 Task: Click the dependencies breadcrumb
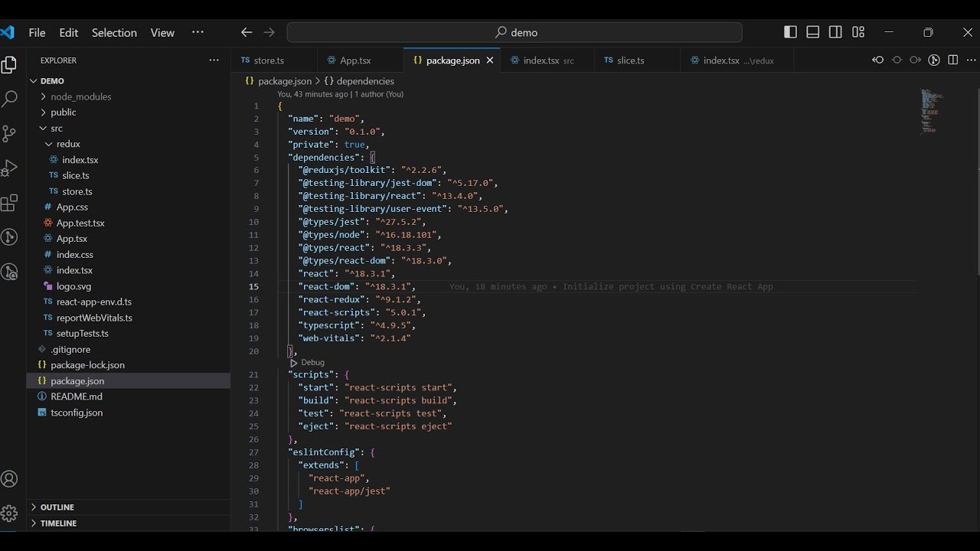click(x=359, y=80)
